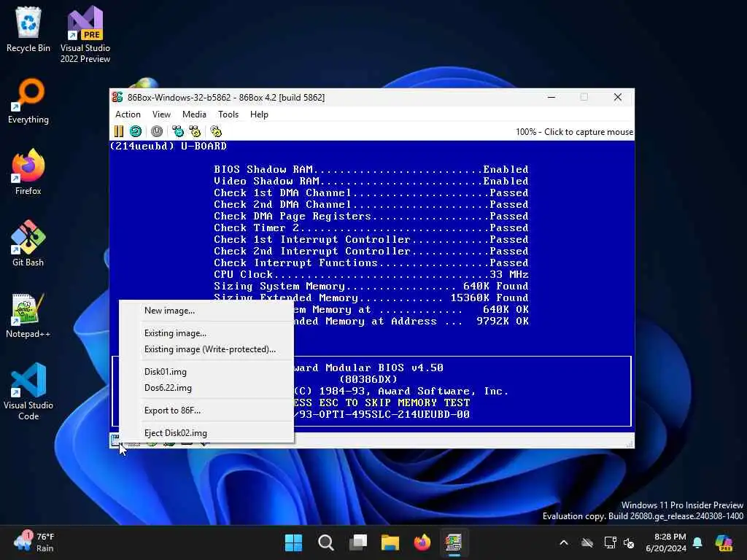Send Ctrl+Alt+Del via toolbar icon
747x560 pixels.
[178, 131]
